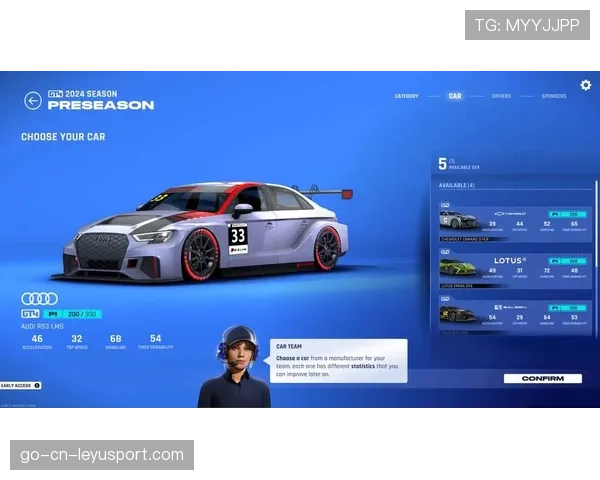The width and height of the screenshot is (600, 480).
Task: Open the Sponsors step
Action: [554, 96]
